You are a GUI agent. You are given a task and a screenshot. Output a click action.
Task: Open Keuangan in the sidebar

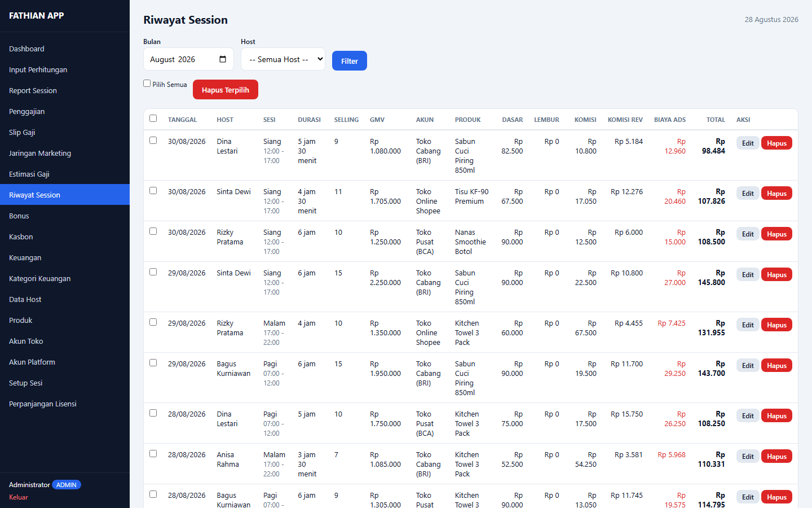coord(65,257)
